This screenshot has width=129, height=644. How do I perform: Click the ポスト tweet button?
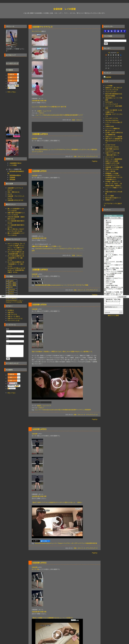coord(36,541)
